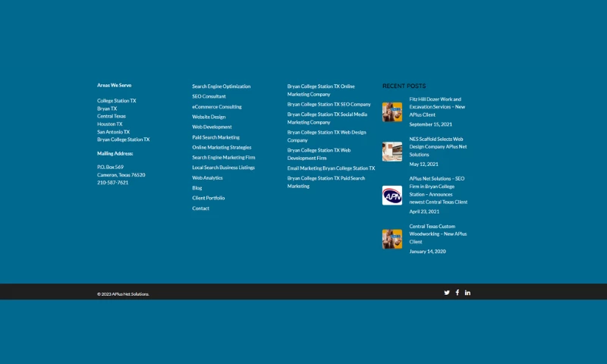607x364 pixels.
Task: Click the NES Scaffold post thumbnail image
Action: pos(392,152)
